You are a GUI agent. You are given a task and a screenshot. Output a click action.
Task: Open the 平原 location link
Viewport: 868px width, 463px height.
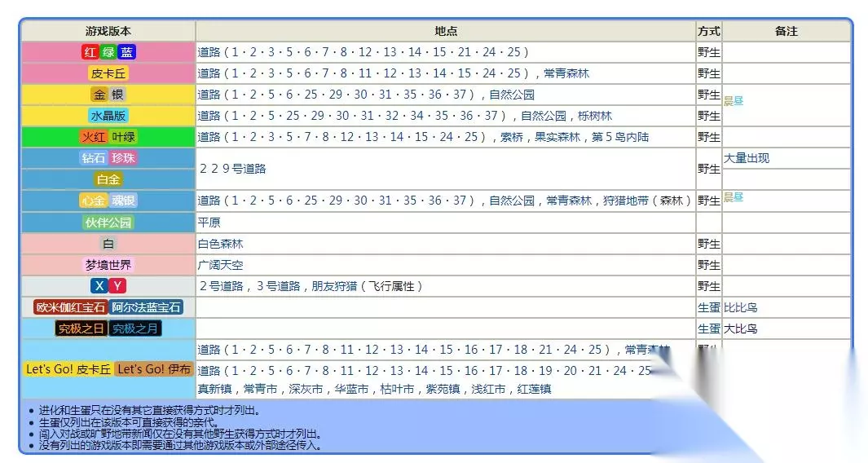coord(209,223)
